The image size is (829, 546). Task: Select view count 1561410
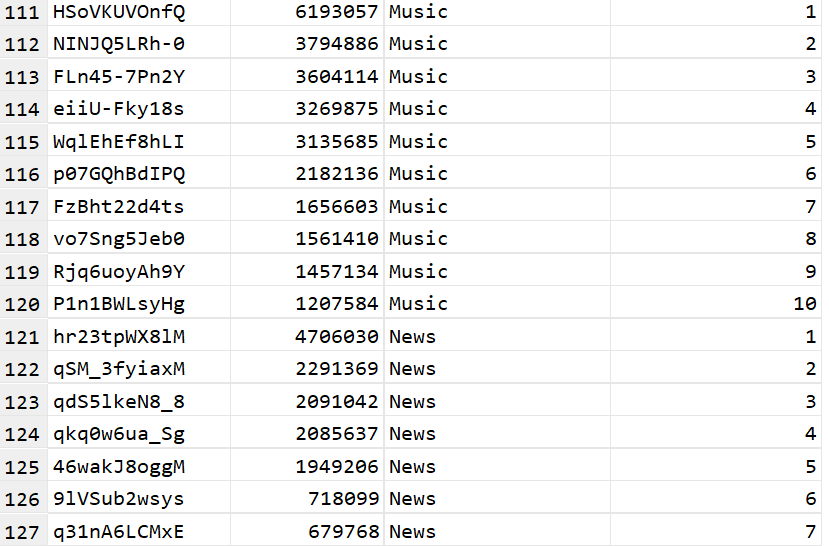(307, 239)
